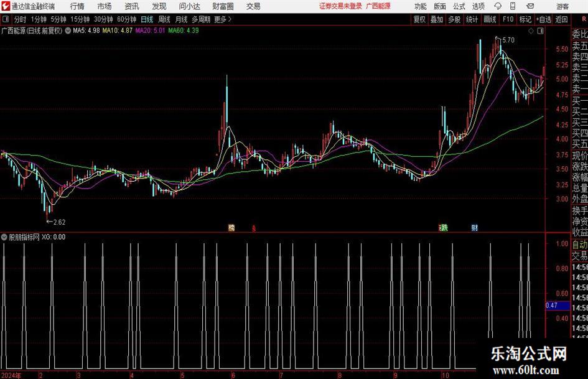Screen dimensions: 588x379
Task: Open the 选项 menu
Action: (478, 6)
